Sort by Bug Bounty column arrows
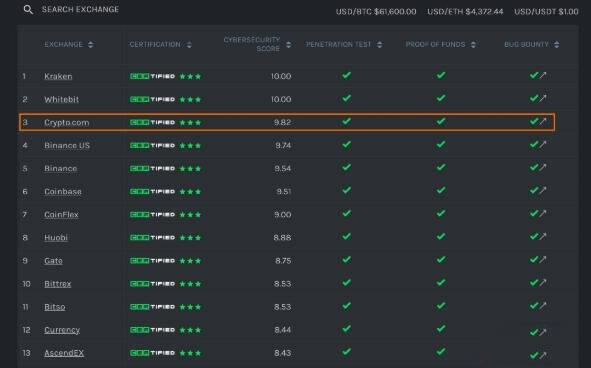Image resolution: width=591 pixels, height=368 pixels. (557, 44)
